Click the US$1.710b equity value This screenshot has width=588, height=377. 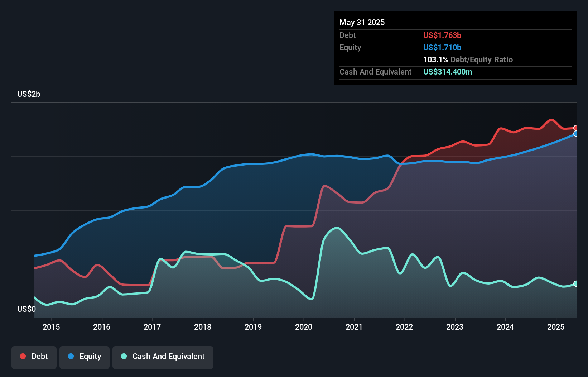(442, 47)
